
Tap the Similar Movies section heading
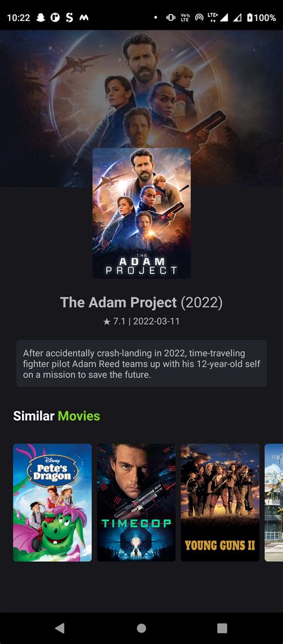click(57, 416)
